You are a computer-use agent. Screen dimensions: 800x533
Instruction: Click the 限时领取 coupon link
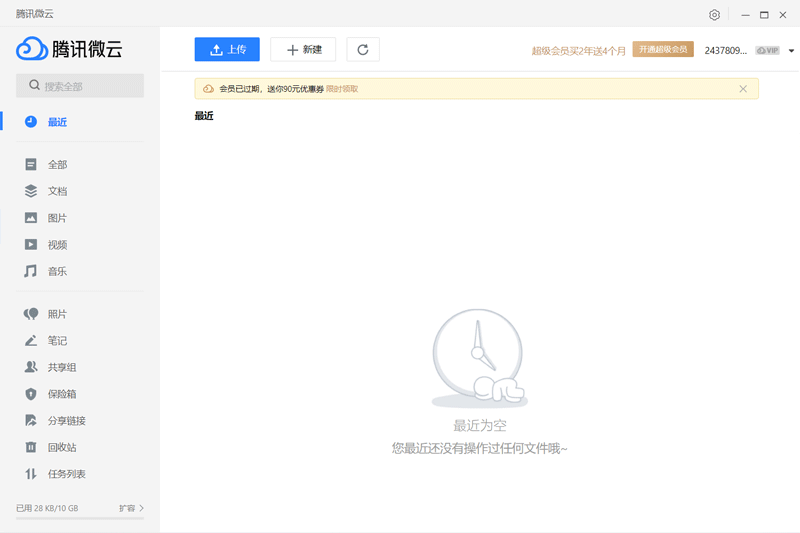click(x=342, y=89)
